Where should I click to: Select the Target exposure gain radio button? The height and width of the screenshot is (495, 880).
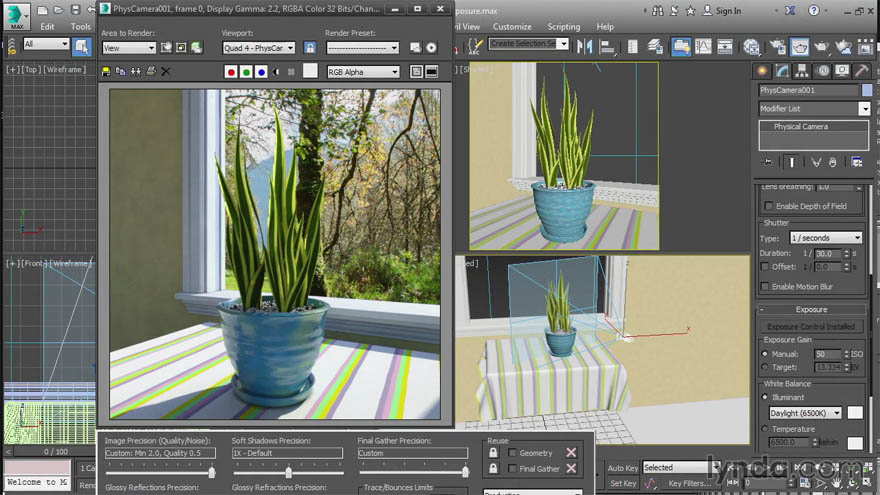tap(764, 367)
